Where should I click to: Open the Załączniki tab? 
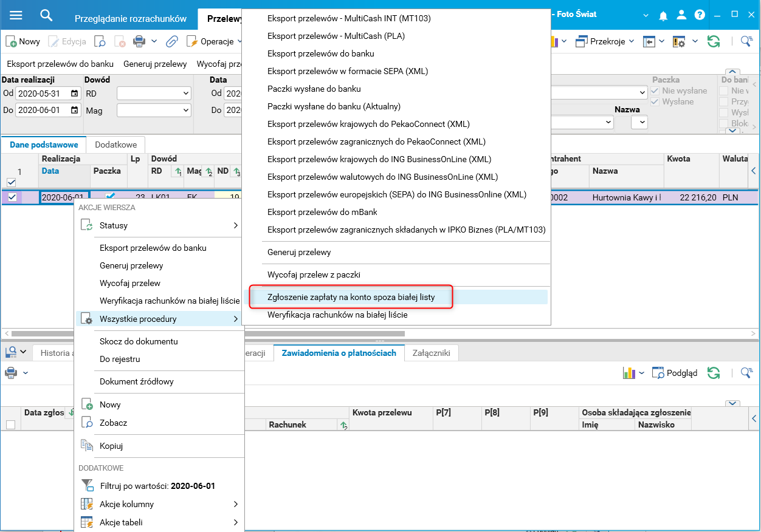click(432, 353)
